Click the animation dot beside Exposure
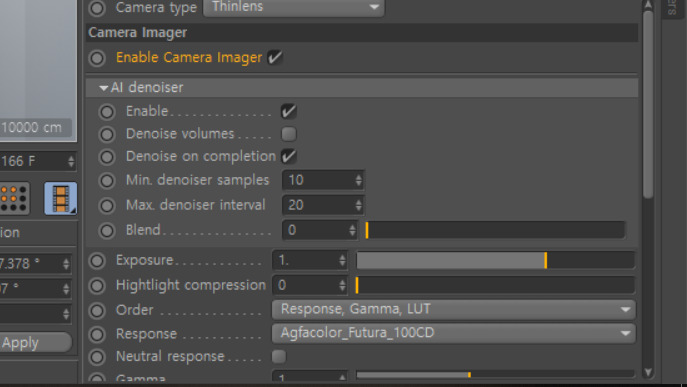 coord(97,261)
